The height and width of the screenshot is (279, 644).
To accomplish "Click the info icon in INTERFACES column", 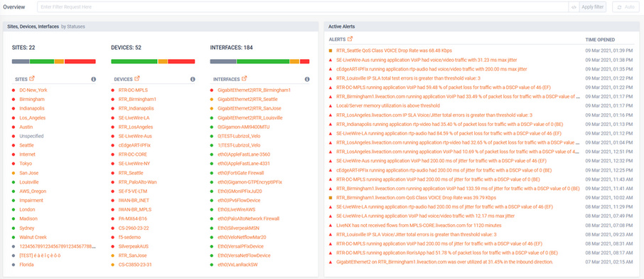I will [307, 79].
